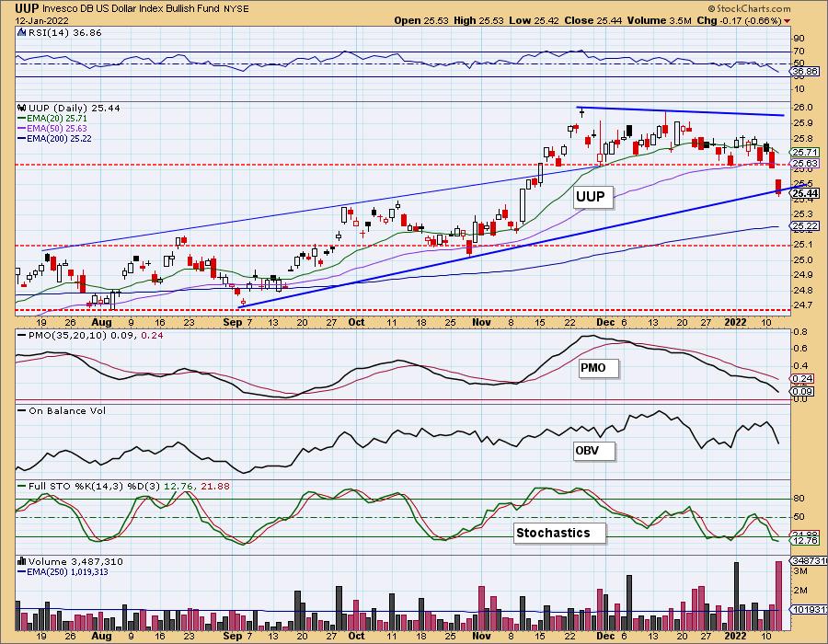
Task: Click the red down-arrow change indicator
Action: pos(788,21)
